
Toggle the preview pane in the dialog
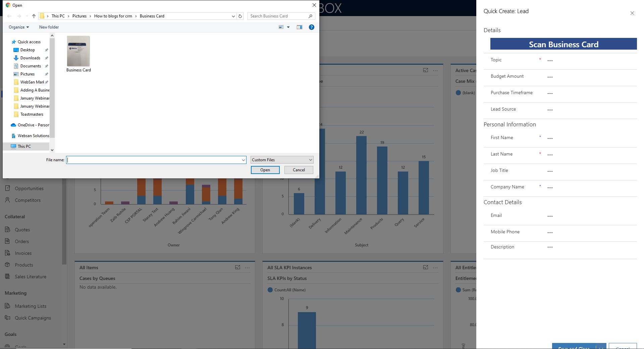[x=299, y=27]
